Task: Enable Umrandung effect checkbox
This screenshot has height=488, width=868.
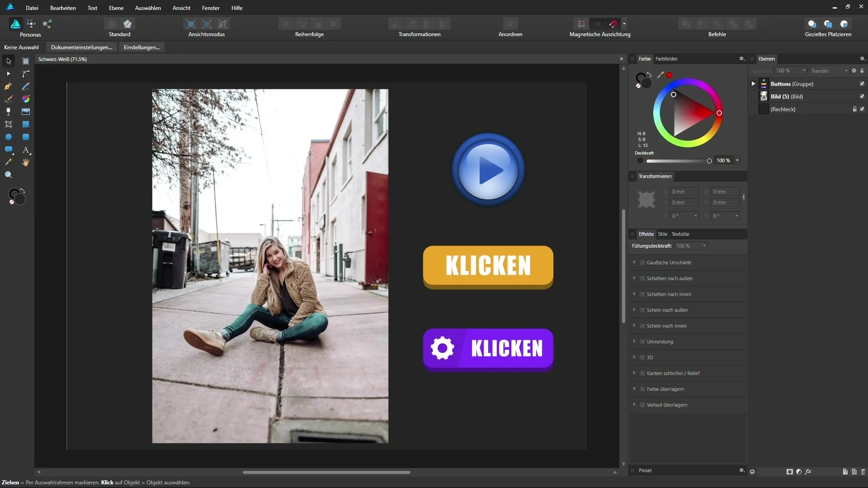Action: (x=642, y=342)
